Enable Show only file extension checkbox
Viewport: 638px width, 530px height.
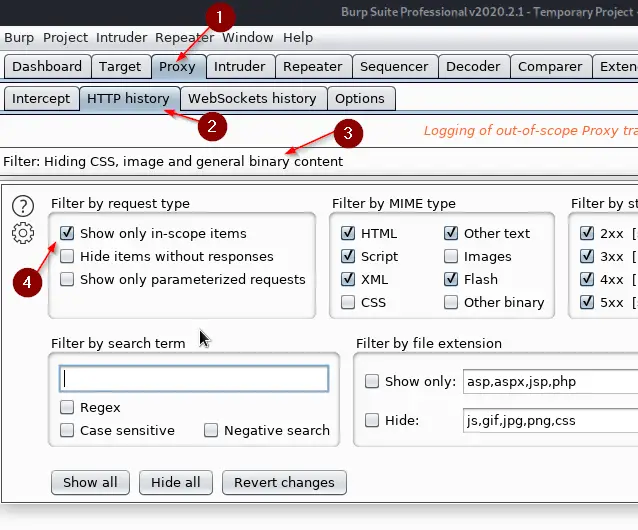[372, 382]
